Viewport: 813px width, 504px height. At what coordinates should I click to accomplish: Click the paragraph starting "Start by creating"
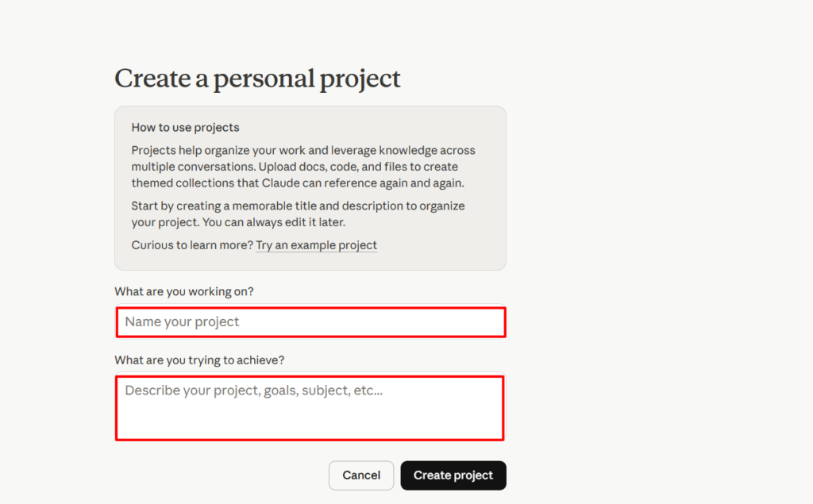pyautogui.click(x=298, y=214)
